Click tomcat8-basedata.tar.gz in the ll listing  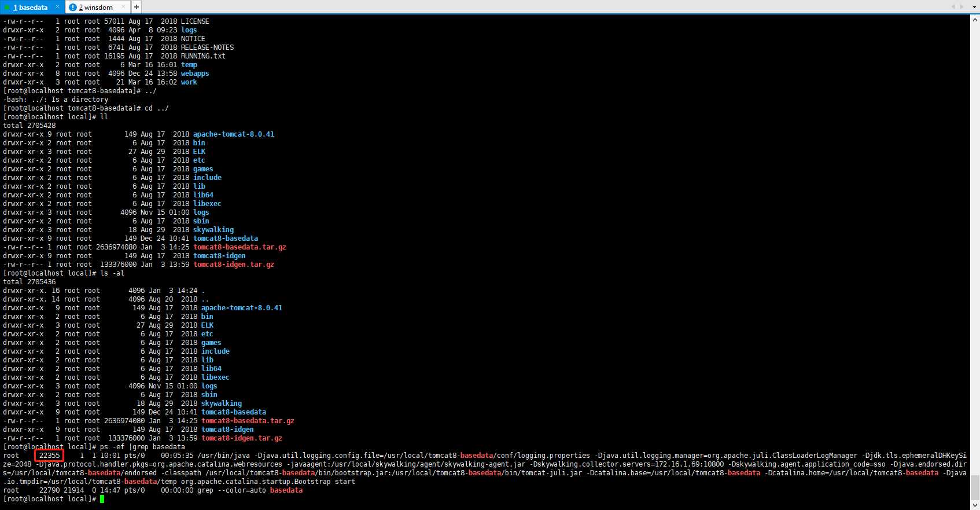pos(240,247)
